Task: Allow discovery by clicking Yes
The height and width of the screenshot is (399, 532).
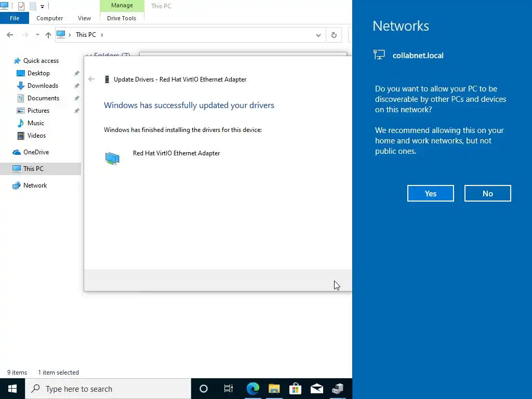Action: coord(430,193)
